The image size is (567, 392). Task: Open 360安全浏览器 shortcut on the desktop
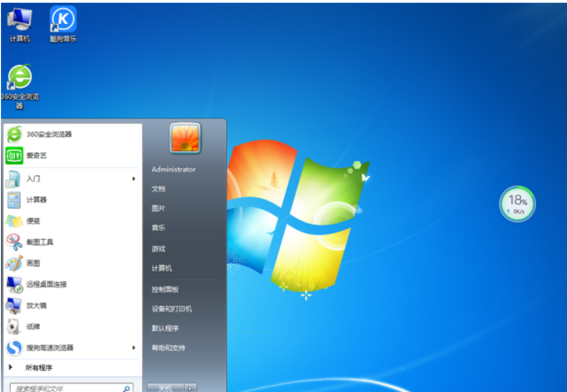coord(19,83)
